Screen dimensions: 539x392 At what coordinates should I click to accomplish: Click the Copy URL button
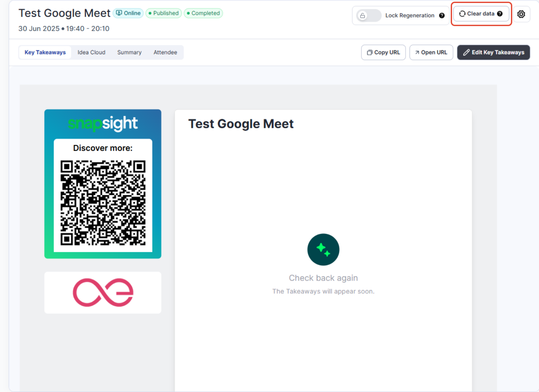click(383, 53)
